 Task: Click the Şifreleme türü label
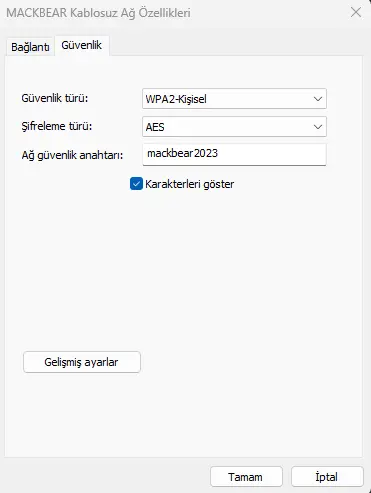[57, 126]
